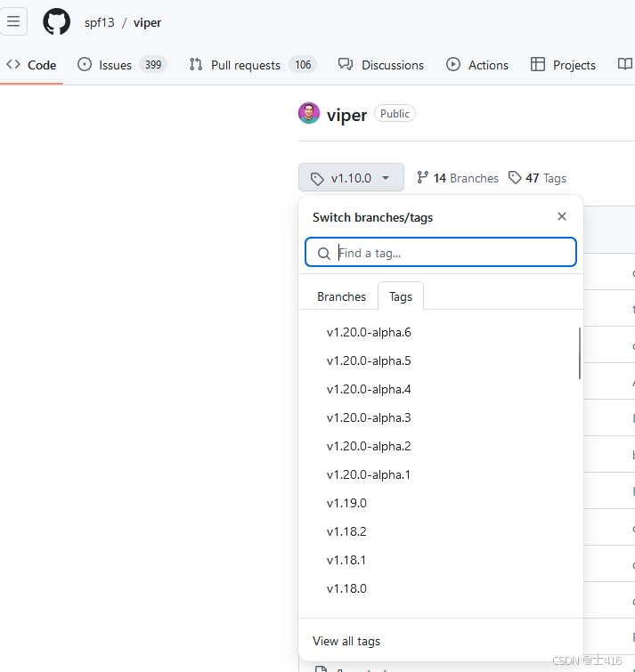The image size is (635, 672).
Task: Select tag v1.20.0-alpha.6
Action: [x=369, y=333]
